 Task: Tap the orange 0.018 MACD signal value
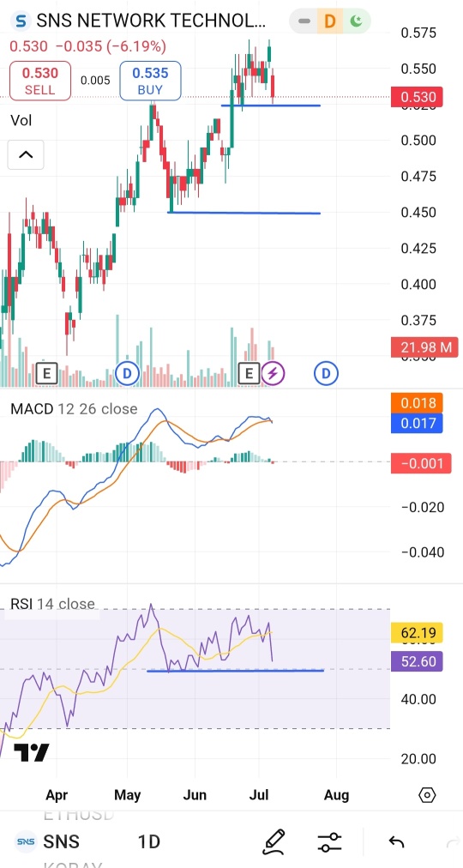coord(417,403)
